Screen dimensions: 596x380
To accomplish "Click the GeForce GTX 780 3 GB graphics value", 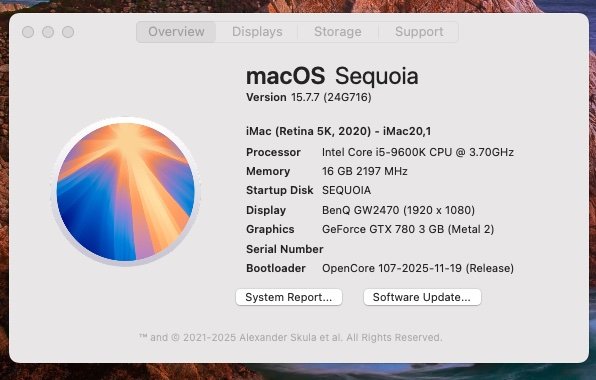I will [408, 229].
